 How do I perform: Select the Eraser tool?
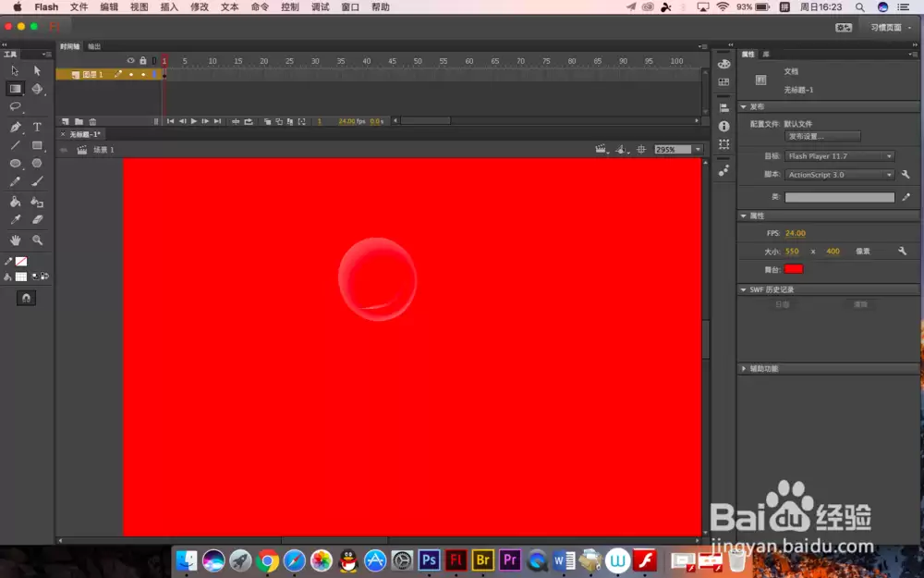click(x=37, y=219)
